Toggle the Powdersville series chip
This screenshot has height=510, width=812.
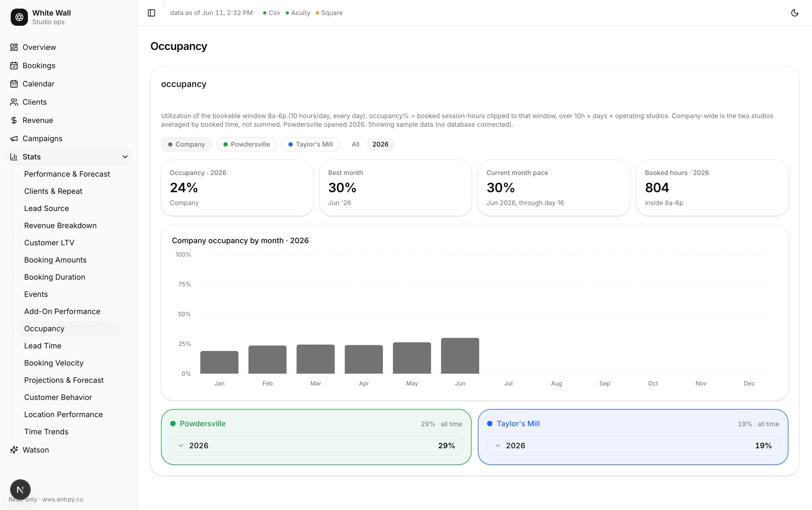click(x=247, y=144)
